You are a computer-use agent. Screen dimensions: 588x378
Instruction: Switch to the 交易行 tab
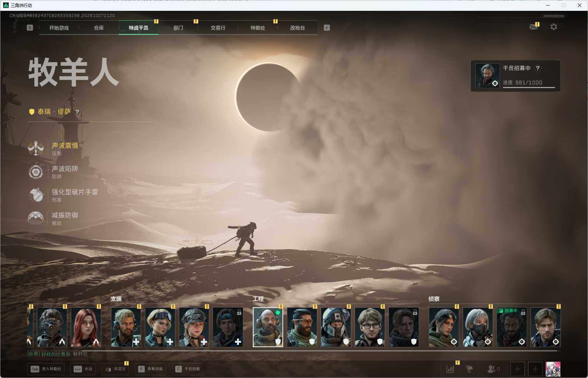[218, 28]
